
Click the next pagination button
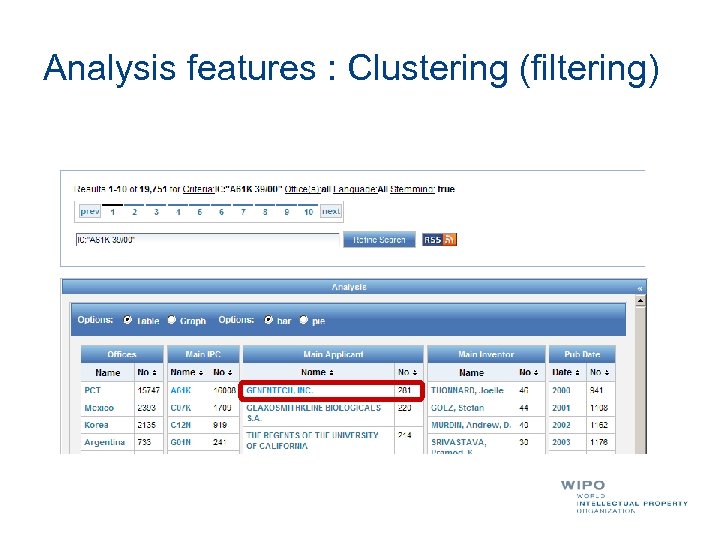[x=331, y=211]
